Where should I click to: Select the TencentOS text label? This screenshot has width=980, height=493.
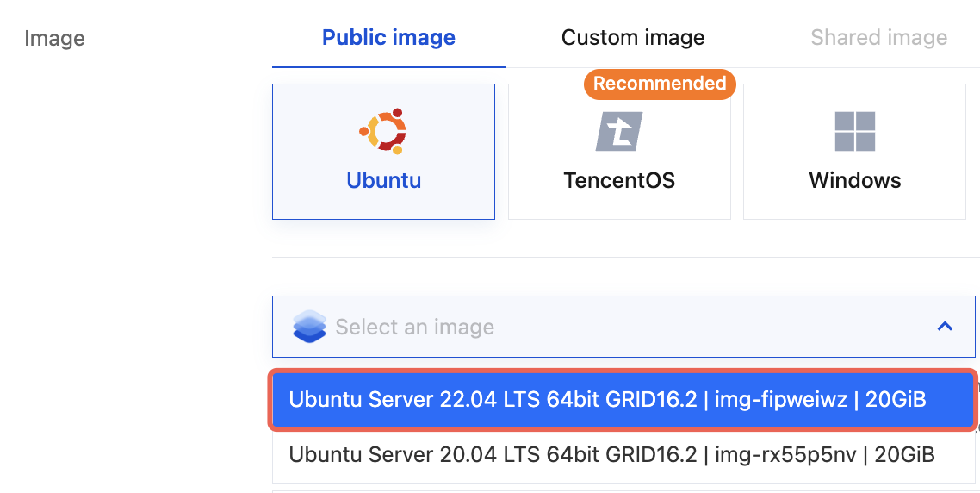coord(619,181)
